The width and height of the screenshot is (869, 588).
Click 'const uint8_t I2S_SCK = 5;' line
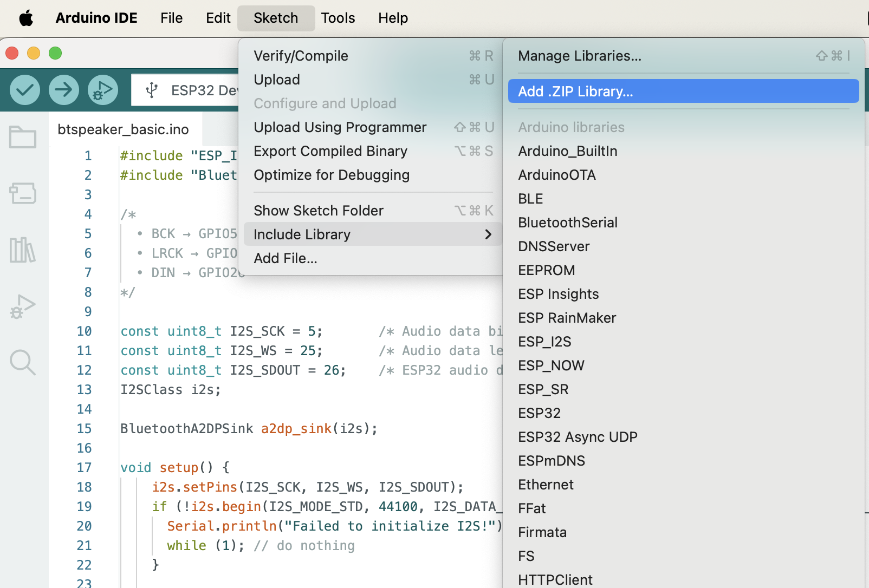click(x=222, y=331)
